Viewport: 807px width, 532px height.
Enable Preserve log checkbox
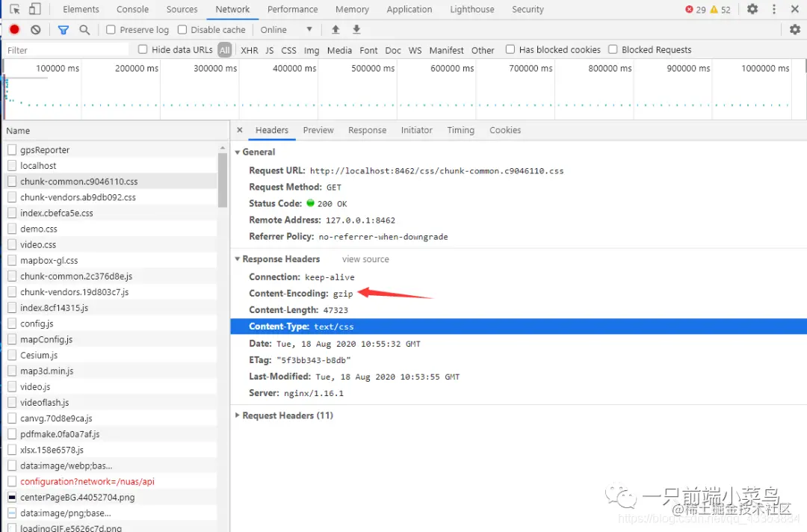[x=111, y=30]
